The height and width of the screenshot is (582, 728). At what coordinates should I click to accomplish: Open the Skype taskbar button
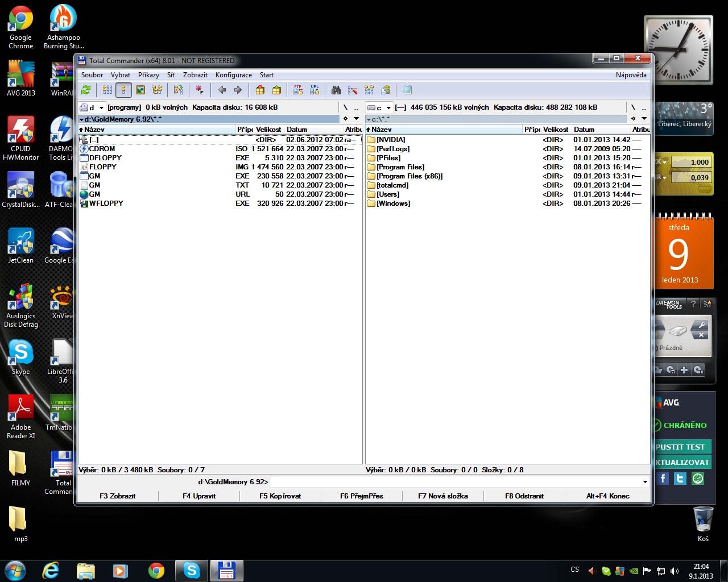(x=191, y=570)
